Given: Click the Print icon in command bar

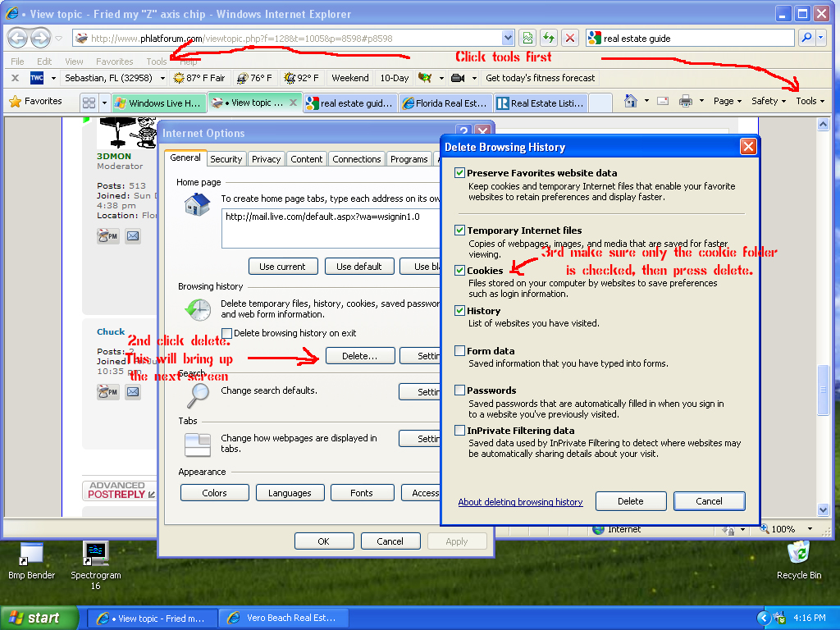Looking at the screenshot, I should [685, 101].
